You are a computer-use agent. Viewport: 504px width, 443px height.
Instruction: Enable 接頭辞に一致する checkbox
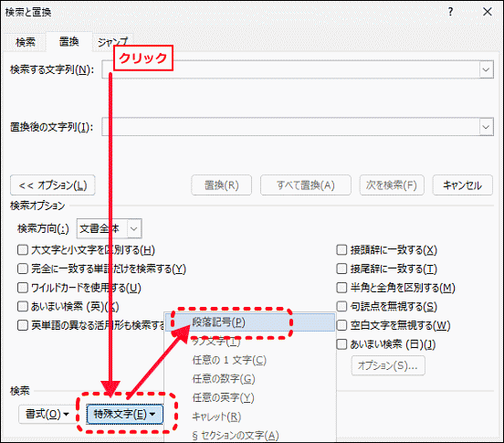pyautogui.click(x=341, y=249)
